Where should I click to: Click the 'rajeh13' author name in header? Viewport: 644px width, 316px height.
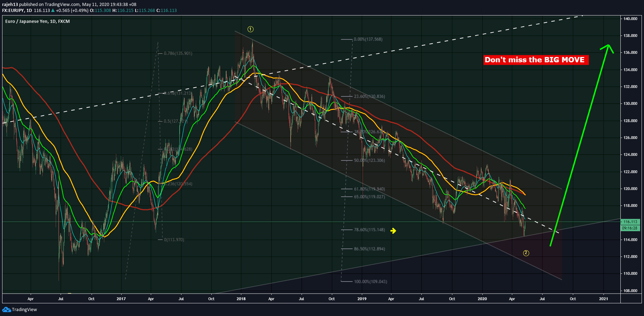point(10,5)
